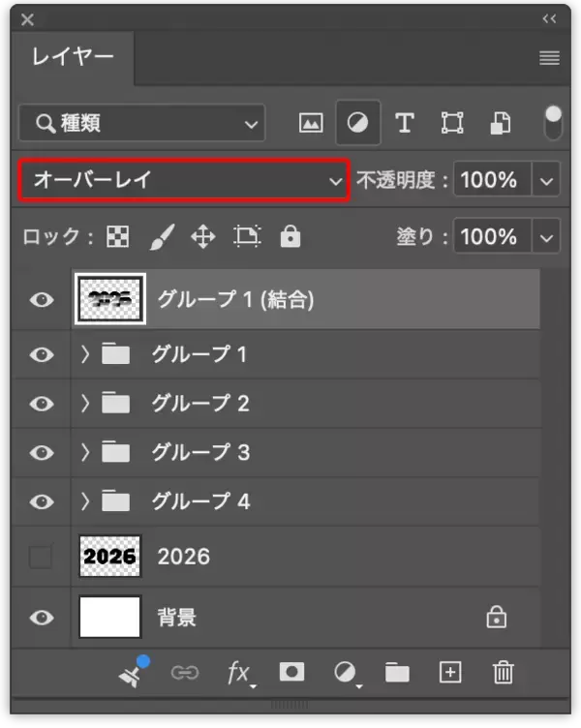Select the 背景 layer thumbnail
The height and width of the screenshot is (728, 581).
110,618
